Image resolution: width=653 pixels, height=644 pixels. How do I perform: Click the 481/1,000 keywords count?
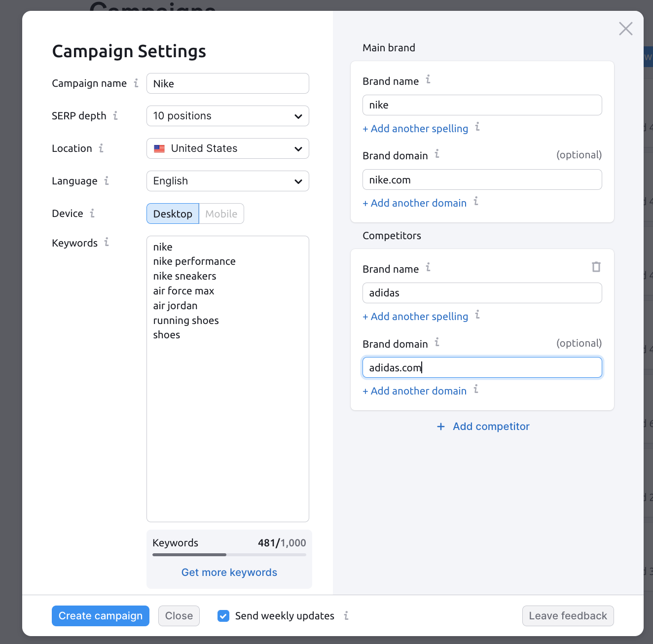coord(282,543)
